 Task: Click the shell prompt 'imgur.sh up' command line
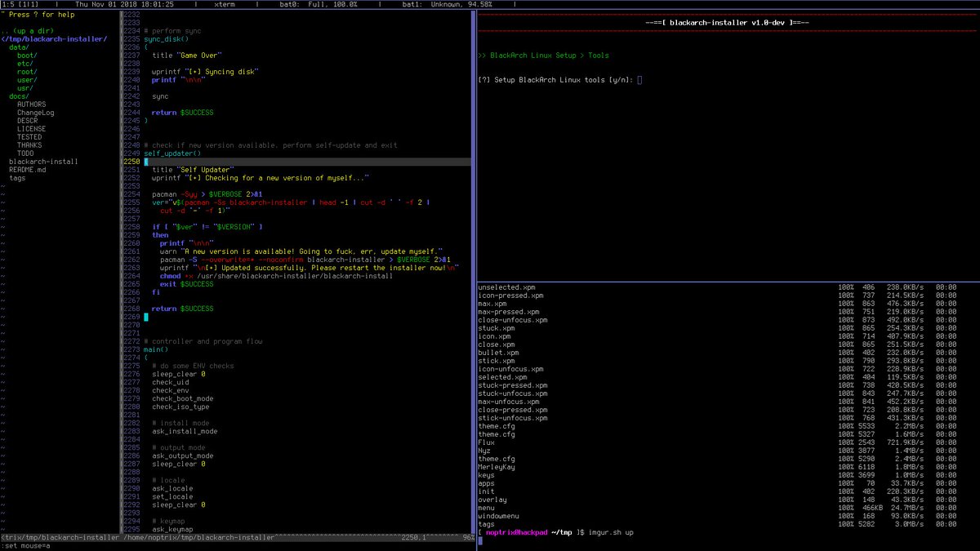point(611,532)
